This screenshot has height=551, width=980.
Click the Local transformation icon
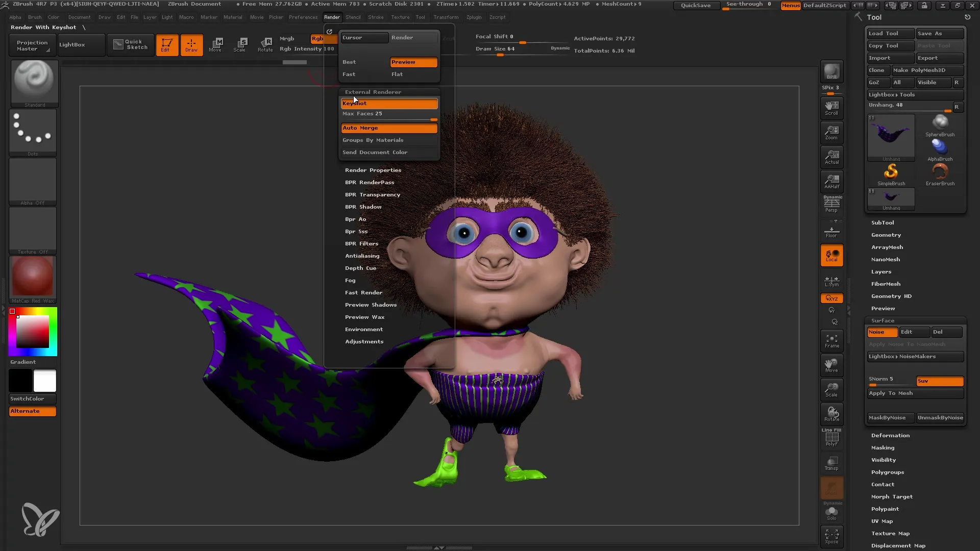(832, 256)
